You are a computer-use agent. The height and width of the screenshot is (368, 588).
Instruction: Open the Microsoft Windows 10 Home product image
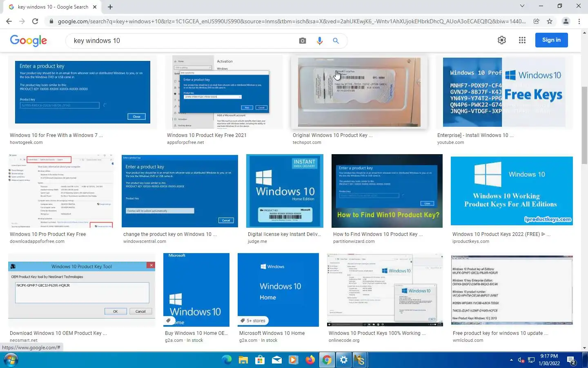278,290
